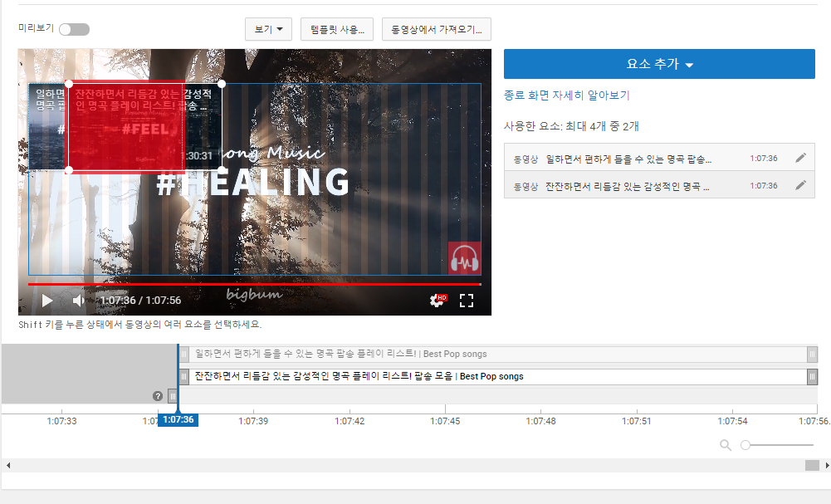The image size is (831, 504).
Task: Open the 요소 추가 dropdown button
Action: click(659, 64)
